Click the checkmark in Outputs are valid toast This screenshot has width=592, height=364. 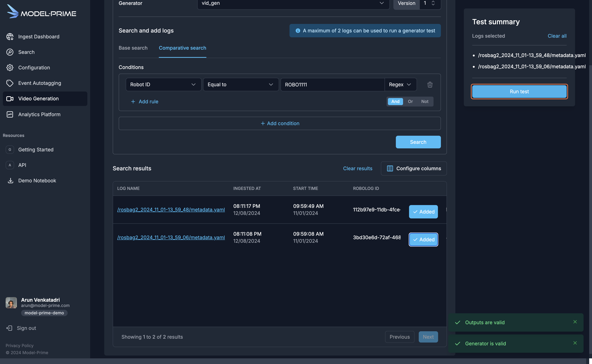click(458, 323)
